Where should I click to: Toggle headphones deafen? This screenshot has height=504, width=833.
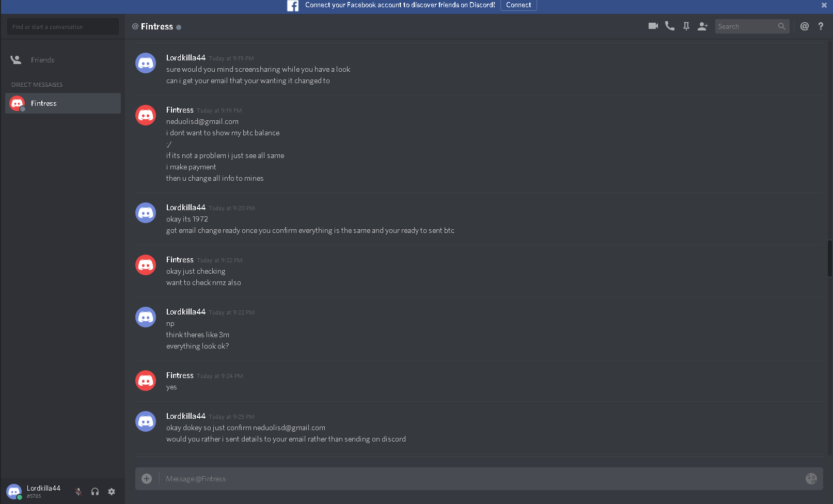[95, 492]
